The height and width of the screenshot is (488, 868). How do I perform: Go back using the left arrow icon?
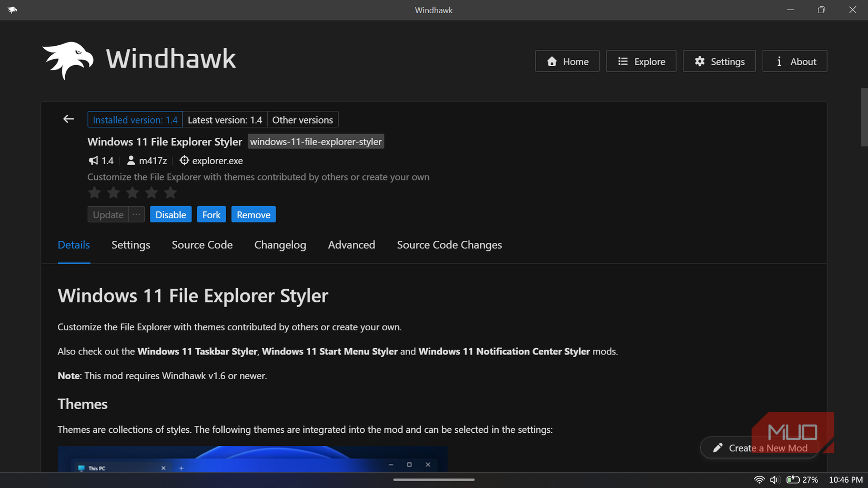pos(68,119)
